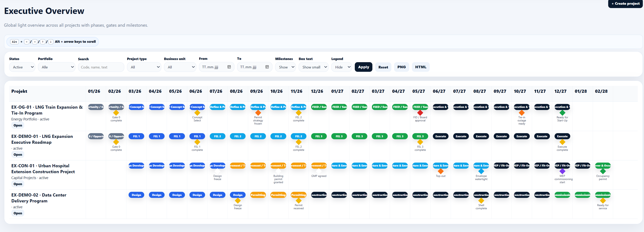Viewport: 644px width, 232px height.
Task: Click the blue Envelope watertight diamond
Action: tap(481, 171)
